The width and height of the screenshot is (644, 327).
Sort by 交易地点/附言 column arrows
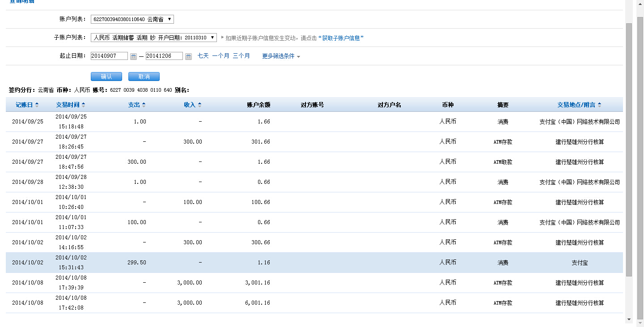click(599, 105)
